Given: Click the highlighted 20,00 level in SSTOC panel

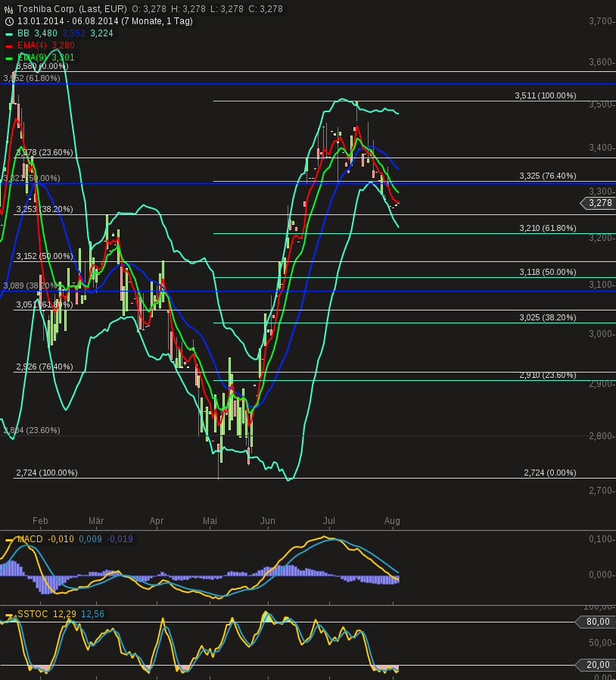Looking at the screenshot, I should point(597,665).
